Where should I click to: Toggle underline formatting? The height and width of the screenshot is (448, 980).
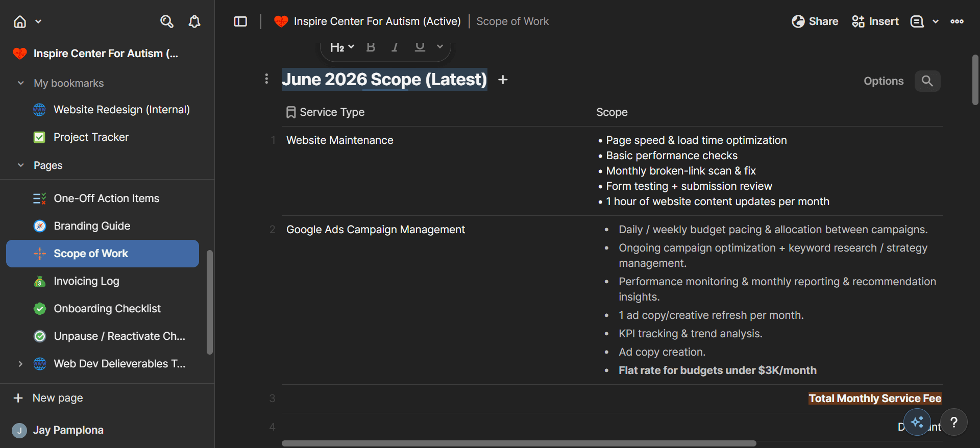pyautogui.click(x=420, y=47)
